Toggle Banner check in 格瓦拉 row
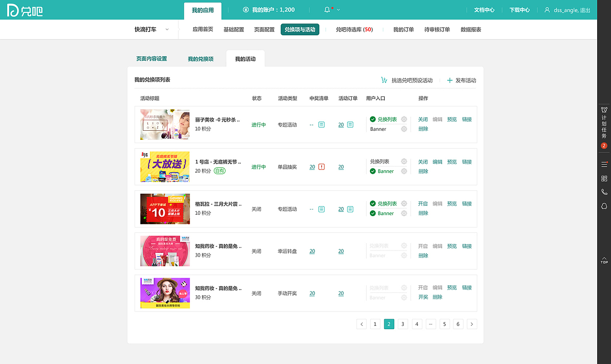The height and width of the screenshot is (364, 611). 373,213
